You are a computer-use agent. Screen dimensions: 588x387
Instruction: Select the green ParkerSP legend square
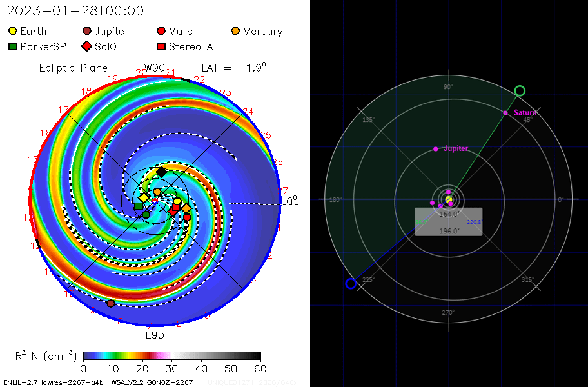click(x=13, y=46)
